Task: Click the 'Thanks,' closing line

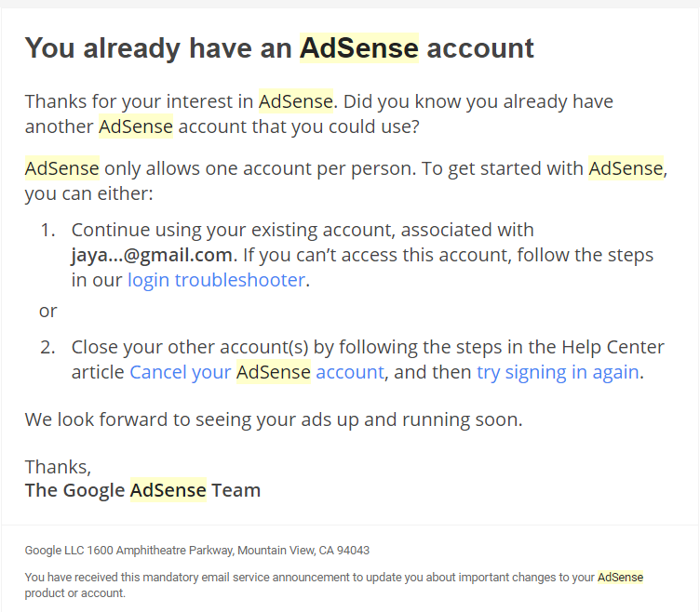Action: tap(58, 466)
